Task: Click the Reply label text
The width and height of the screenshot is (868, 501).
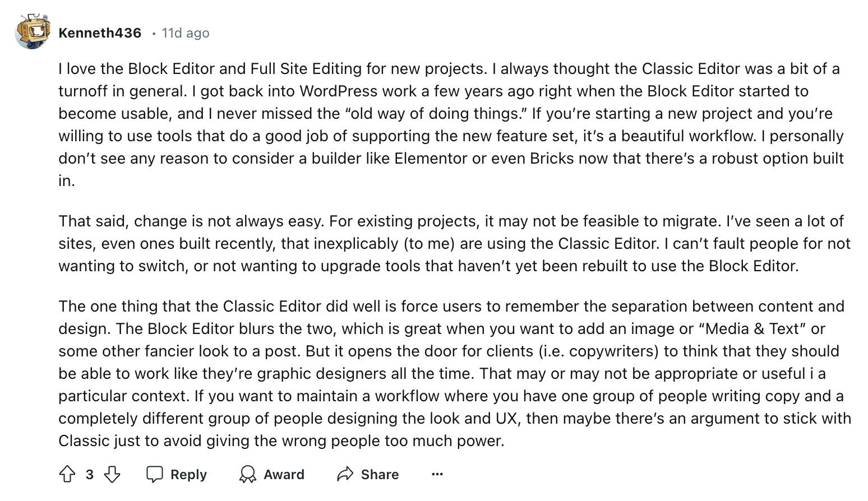Action: tap(187, 474)
